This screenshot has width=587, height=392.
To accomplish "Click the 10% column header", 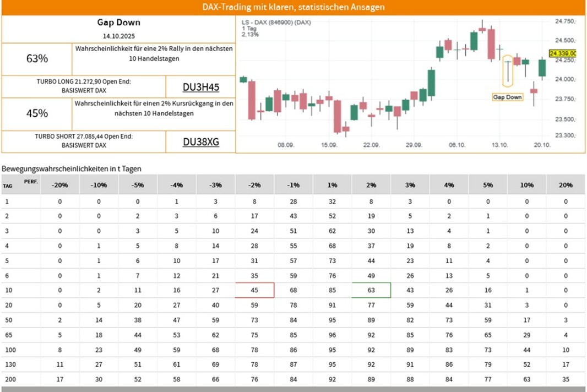I will click(526, 185).
